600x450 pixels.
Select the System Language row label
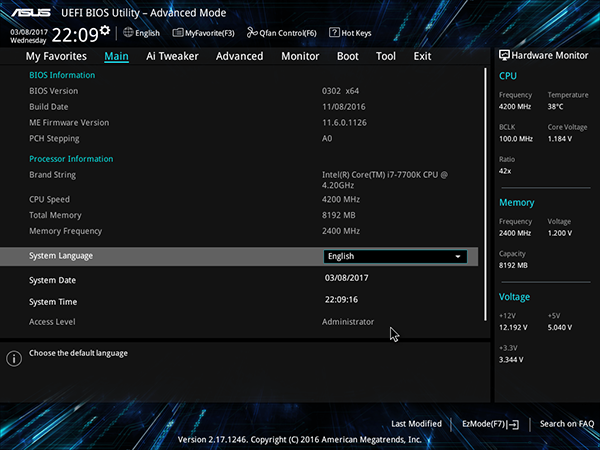click(61, 256)
